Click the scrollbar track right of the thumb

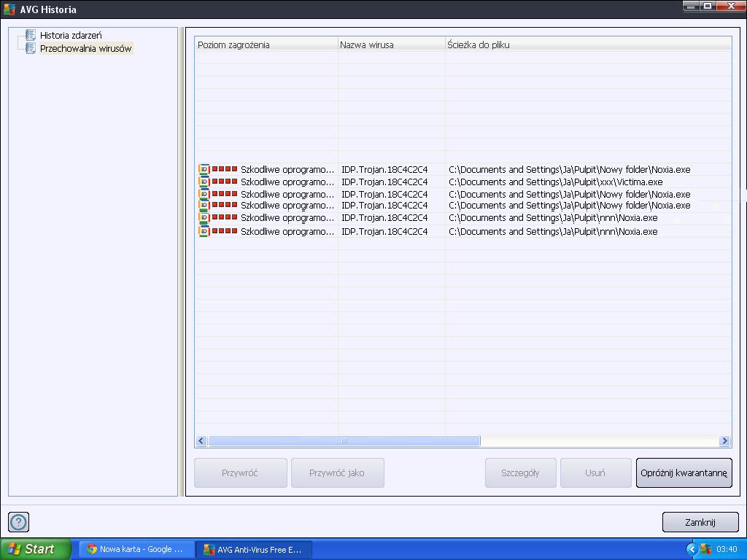tap(600, 441)
